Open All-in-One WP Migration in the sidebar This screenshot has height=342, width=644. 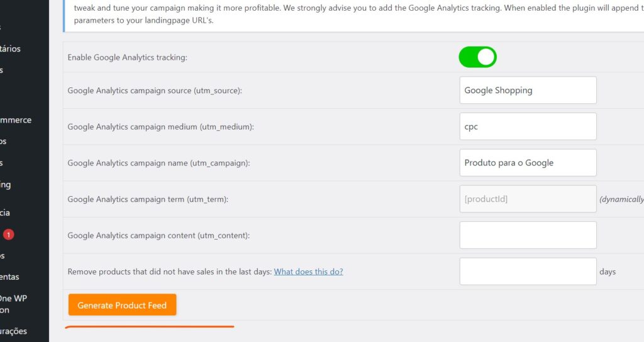13,304
